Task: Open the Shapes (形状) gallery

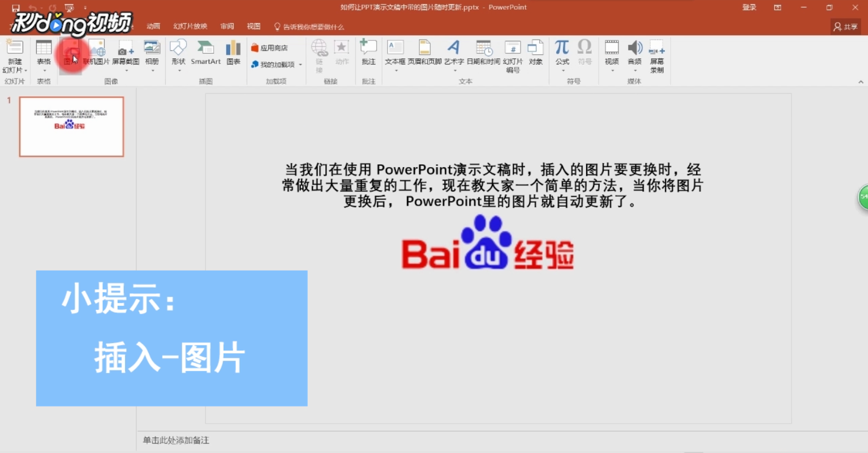Action: coord(178,54)
